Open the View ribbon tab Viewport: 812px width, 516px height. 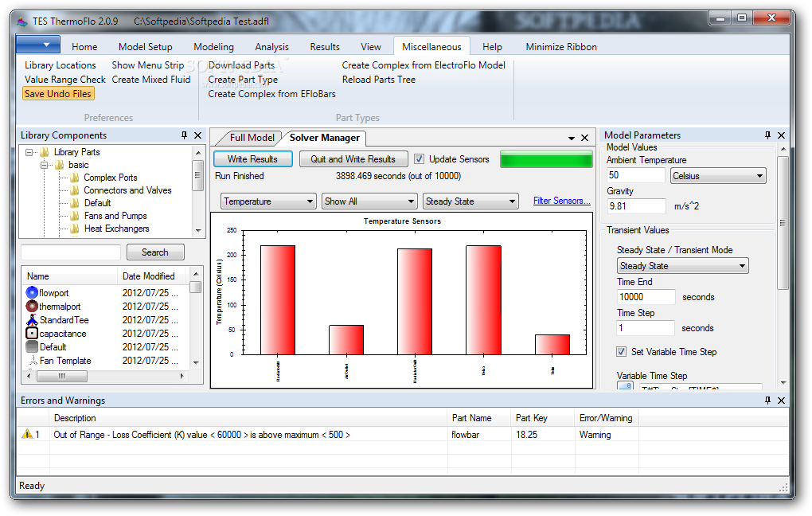(371, 47)
